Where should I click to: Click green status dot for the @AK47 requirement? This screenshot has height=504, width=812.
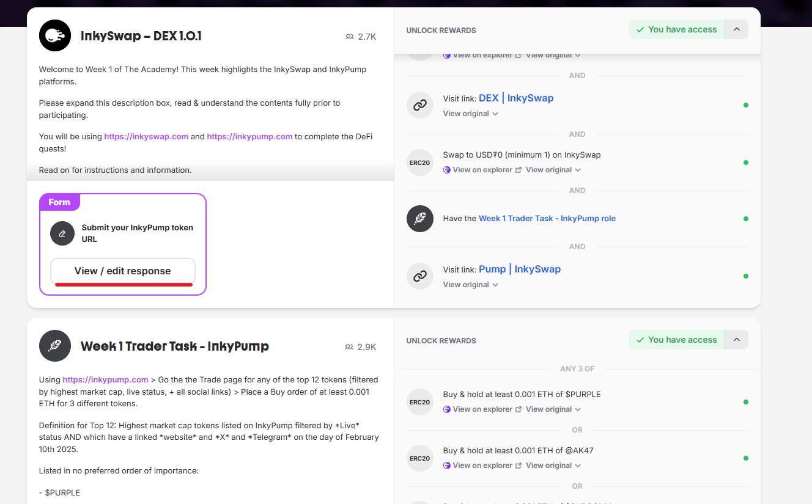click(x=745, y=458)
